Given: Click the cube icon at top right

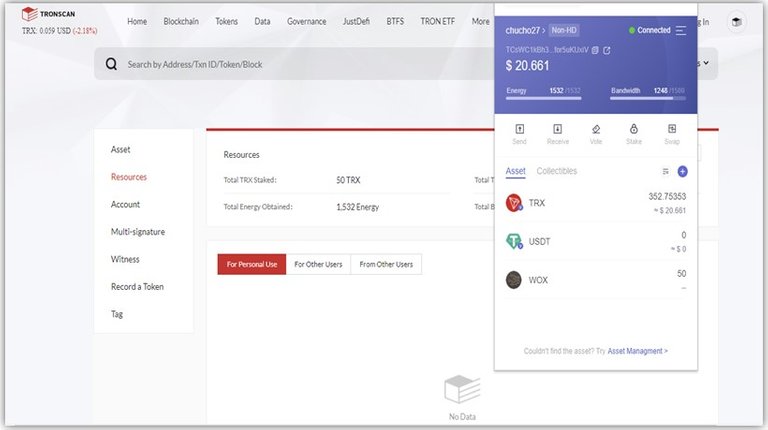Looking at the screenshot, I should click(x=736, y=22).
